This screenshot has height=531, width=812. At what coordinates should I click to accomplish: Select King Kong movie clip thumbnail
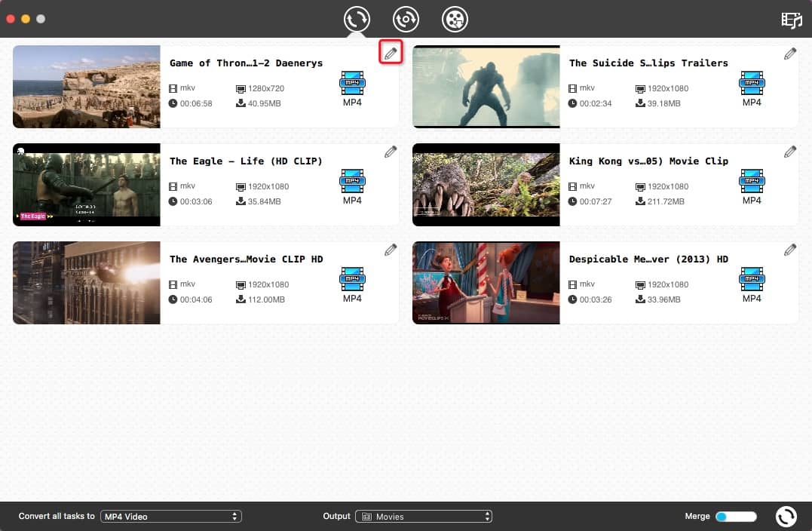pos(486,185)
